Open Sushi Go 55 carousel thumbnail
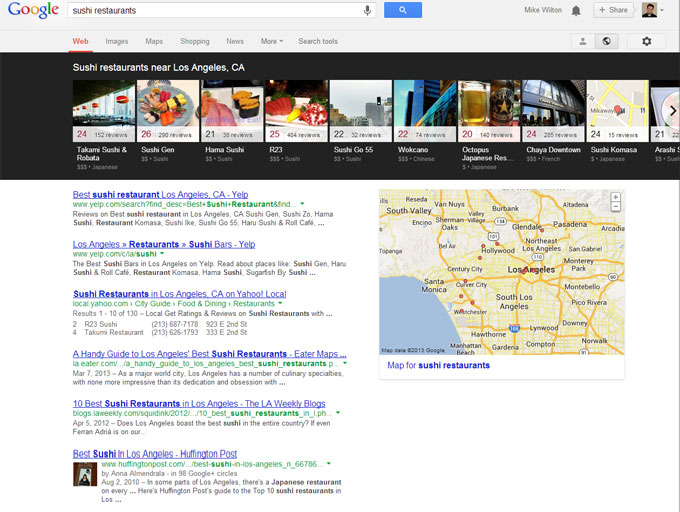 [x=361, y=111]
